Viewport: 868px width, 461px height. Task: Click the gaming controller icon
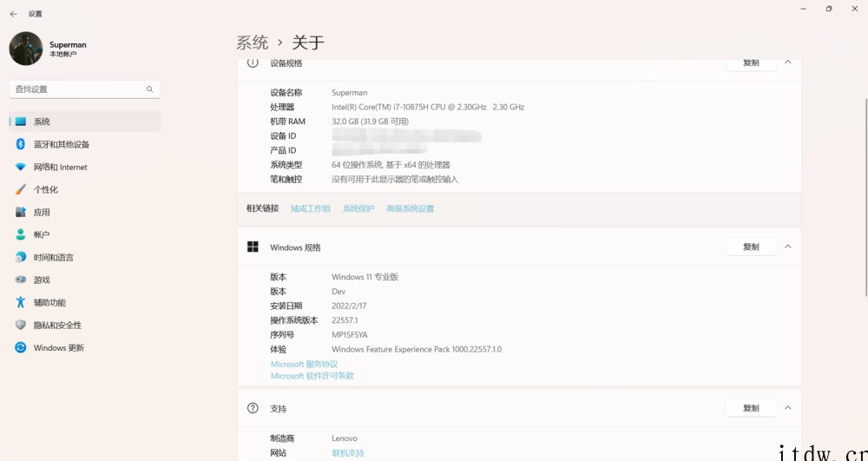click(x=21, y=280)
